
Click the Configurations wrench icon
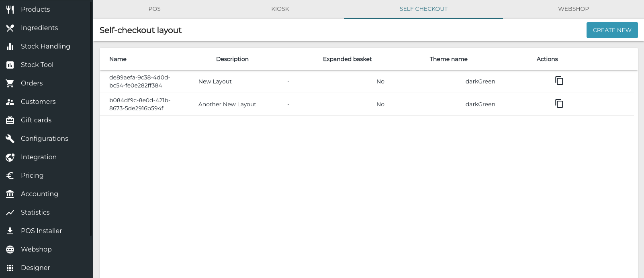point(10,138)
